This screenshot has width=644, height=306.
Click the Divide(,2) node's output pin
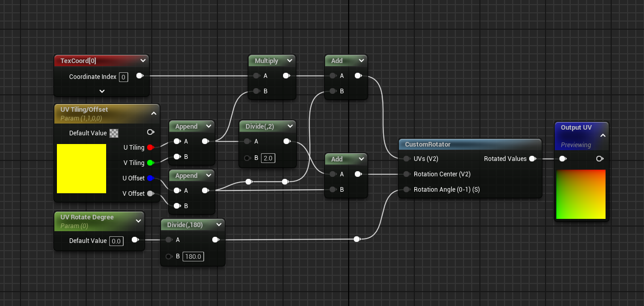287,141
